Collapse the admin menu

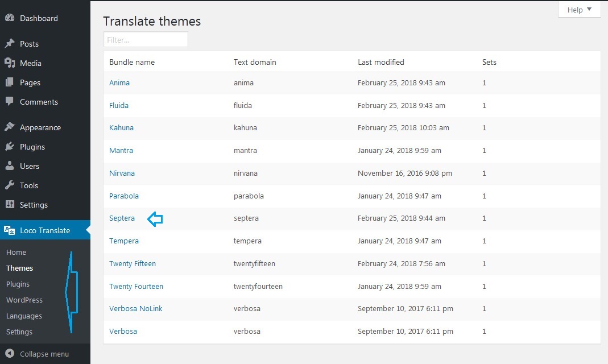pos(44,354)
